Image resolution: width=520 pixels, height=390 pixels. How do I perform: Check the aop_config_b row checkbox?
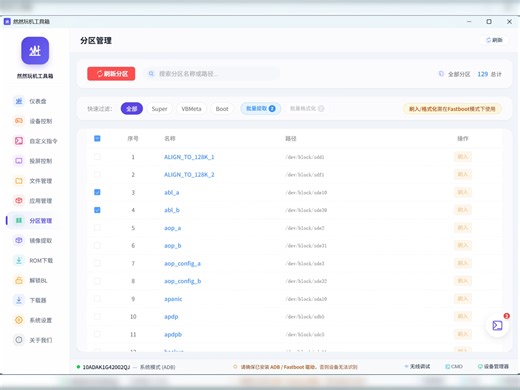pyautogui.click(x=97, y=281)
